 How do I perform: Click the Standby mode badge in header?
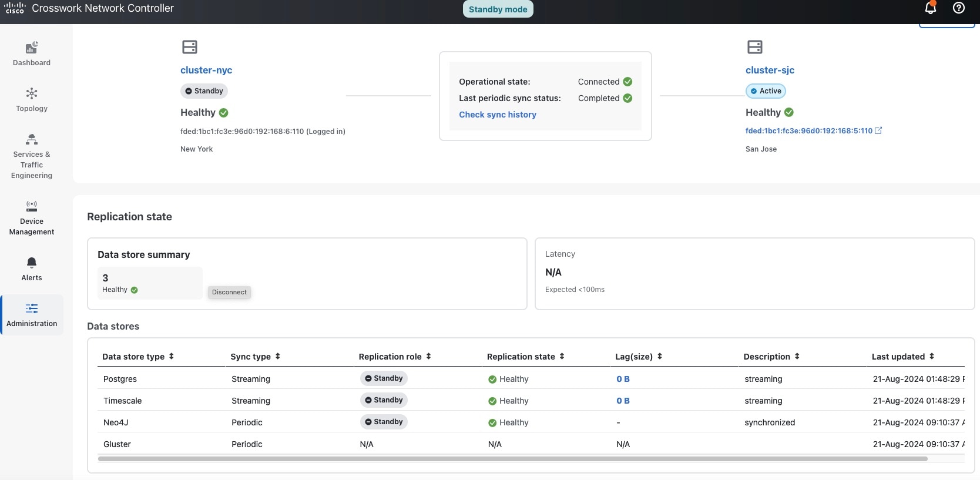[x=498, y=9]
